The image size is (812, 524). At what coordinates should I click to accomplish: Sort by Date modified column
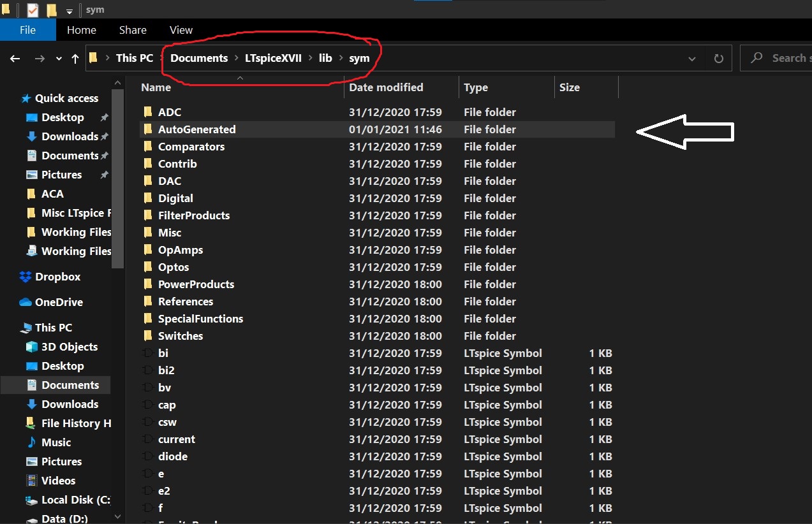click(x=386, y=87)
